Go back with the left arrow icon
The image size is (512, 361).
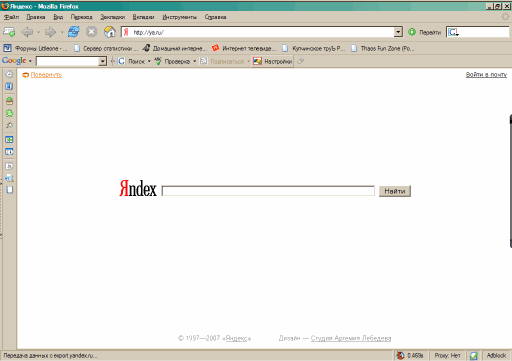tap(27, 32)
